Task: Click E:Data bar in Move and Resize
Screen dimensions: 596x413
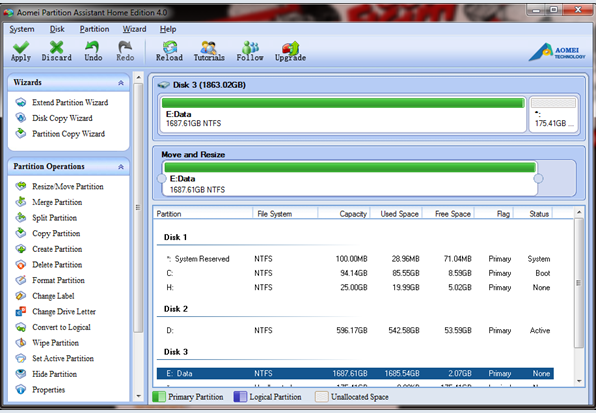Action: tap(350, 178)
